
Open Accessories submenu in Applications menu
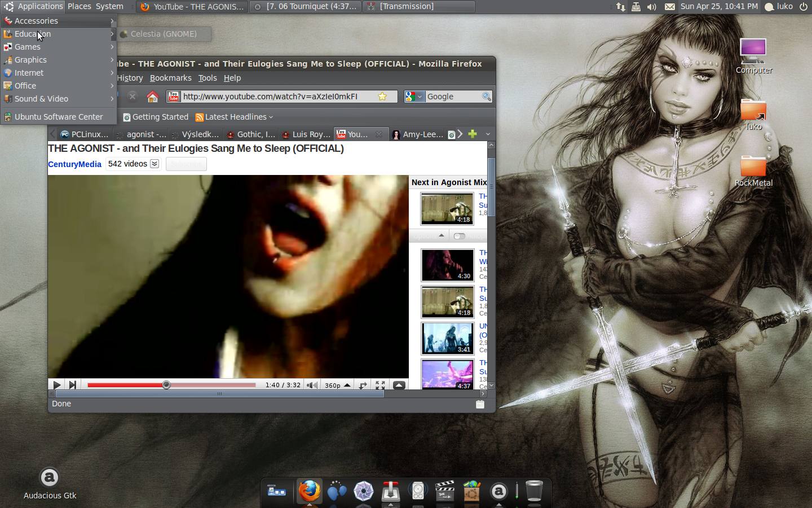click(x=59, y=21)
